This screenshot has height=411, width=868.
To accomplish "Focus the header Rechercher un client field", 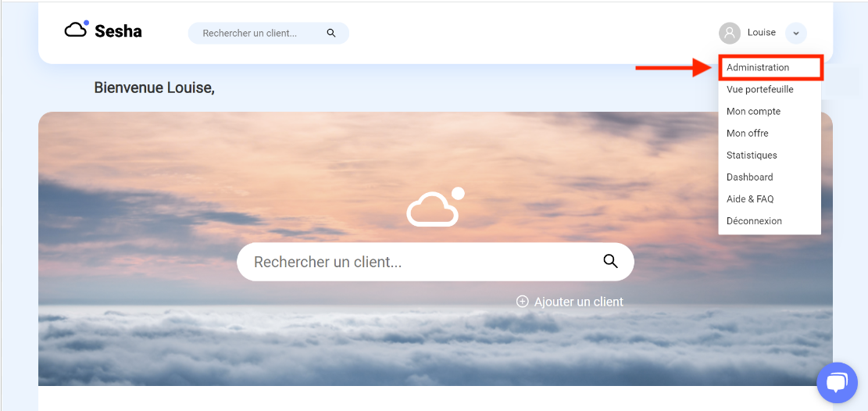I will tap(269, 34).
